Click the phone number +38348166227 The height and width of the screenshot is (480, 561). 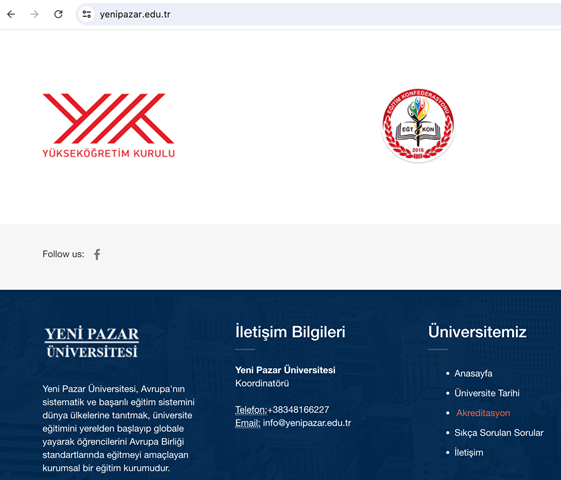point(298,410)
